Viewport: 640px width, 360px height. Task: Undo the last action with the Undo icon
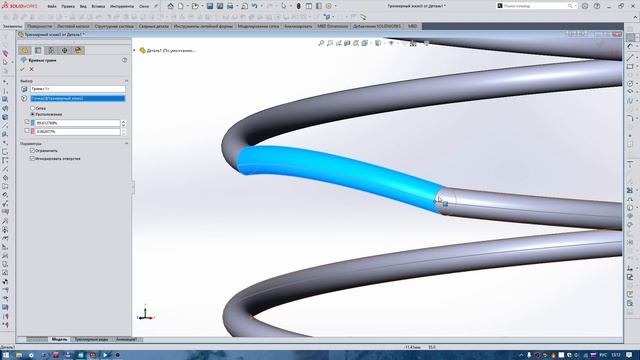click(255, 6)
